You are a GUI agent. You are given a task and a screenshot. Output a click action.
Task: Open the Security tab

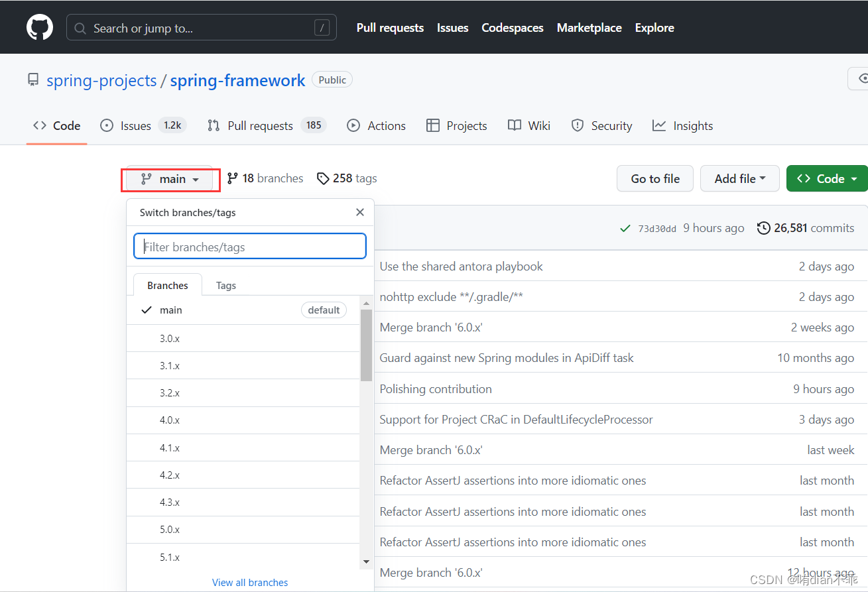(x=601, y=125)
